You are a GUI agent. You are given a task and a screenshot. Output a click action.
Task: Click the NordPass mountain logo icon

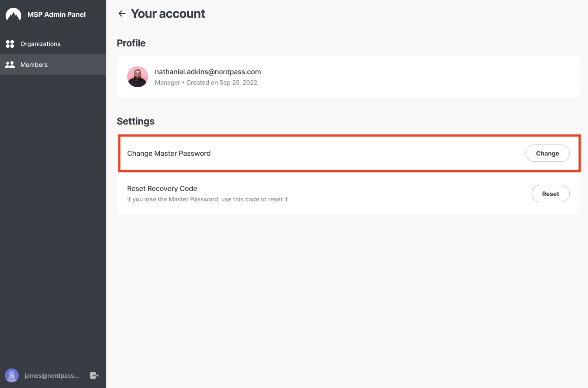pyautogui.click(x=13, y=14)
